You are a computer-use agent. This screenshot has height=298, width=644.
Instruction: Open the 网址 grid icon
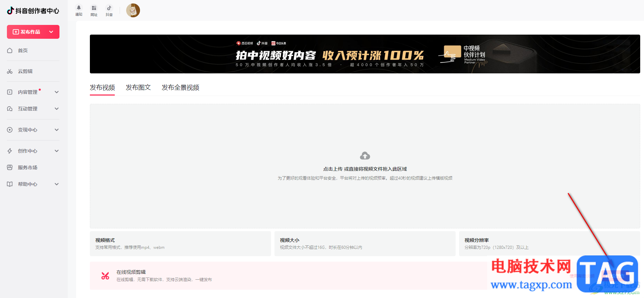(94, 8)
